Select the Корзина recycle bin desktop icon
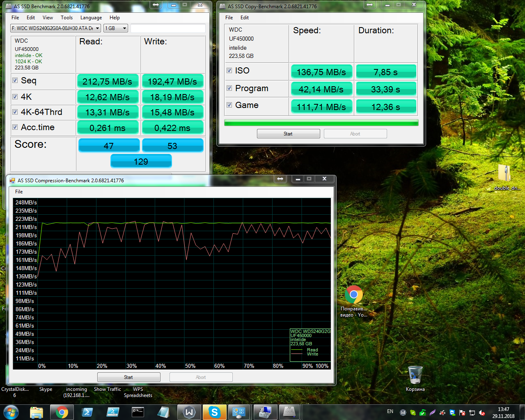525x420 pixels. click(x=415, y=378)
